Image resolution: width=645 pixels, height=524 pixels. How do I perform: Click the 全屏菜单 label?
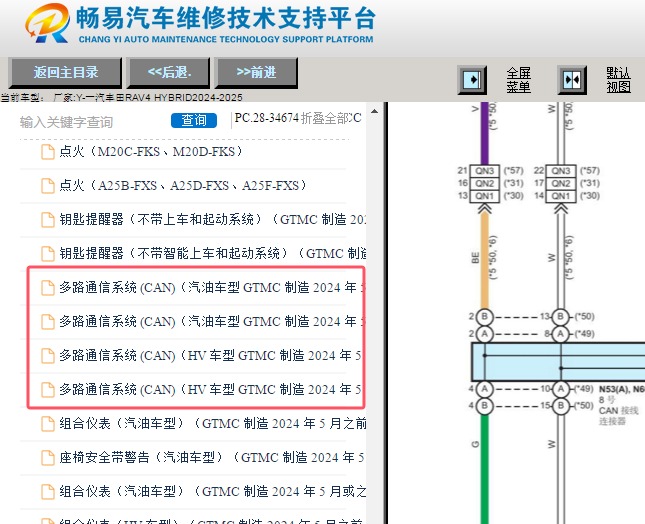coord(518,80)
